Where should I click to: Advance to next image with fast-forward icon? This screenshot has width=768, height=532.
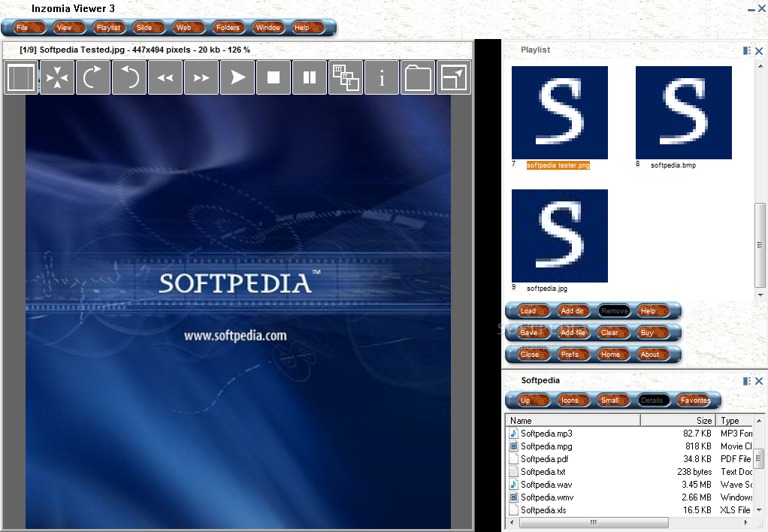point(201,77)
